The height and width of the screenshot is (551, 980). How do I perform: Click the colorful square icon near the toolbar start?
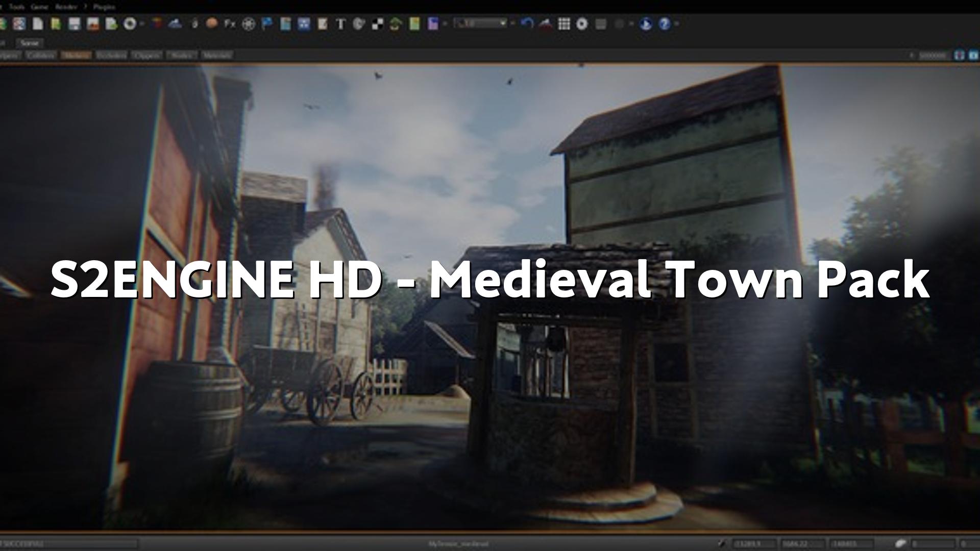pyautogui.click(x=19, y=23)
